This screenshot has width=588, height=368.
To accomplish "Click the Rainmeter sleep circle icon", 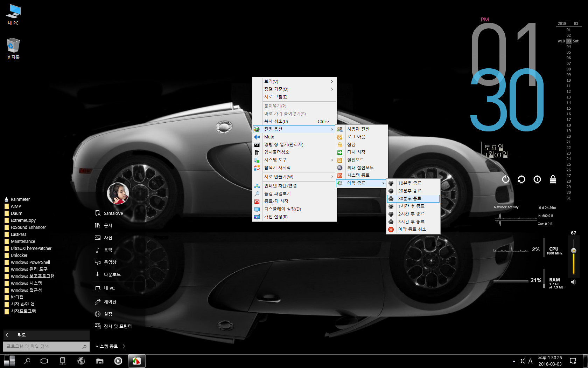I will pyautogui.click(x=537, y=179).
